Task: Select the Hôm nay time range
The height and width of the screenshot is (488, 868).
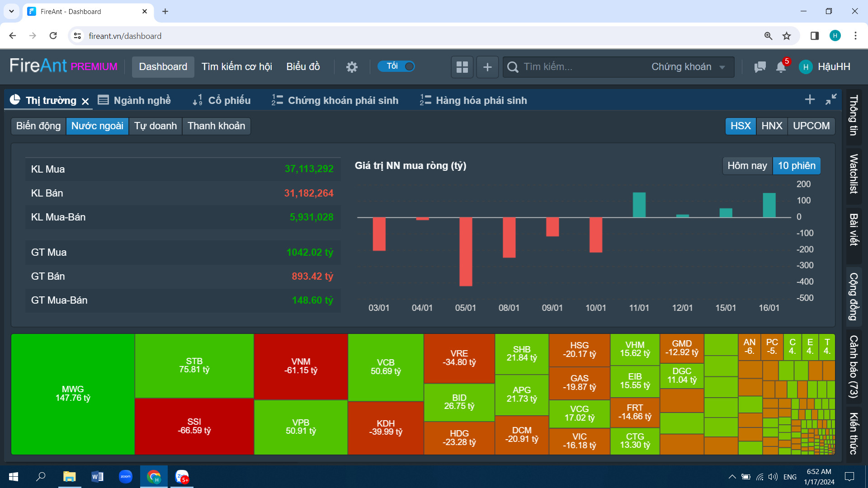Action: [x=747, y=166]
